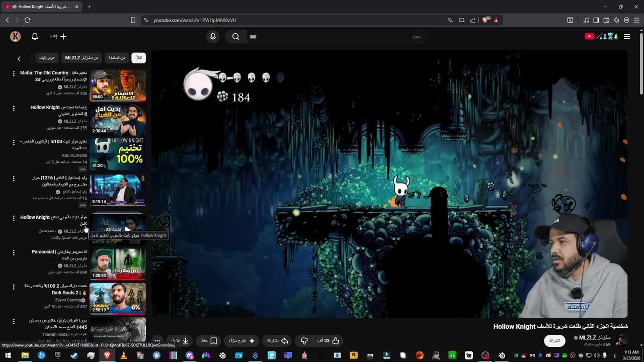
Task: Select the 'From the series' chip
Action: [117, 58]
